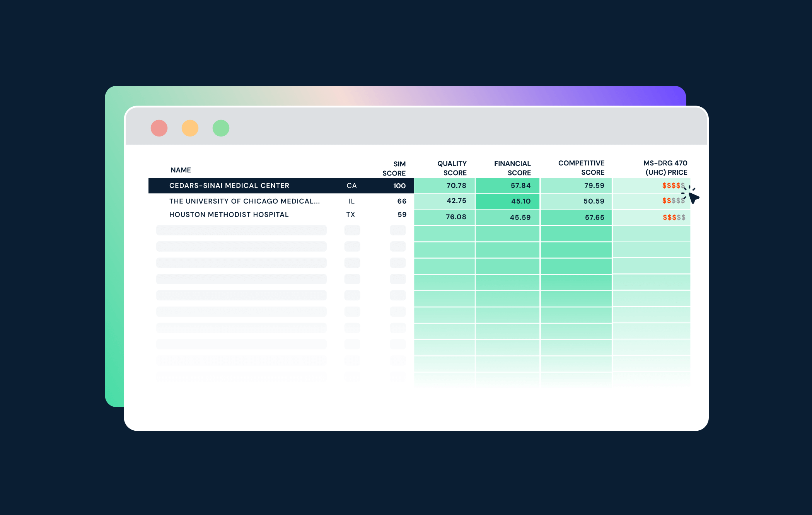Click the red window close dot
812x515 pixels.
[x=159, y=128]
